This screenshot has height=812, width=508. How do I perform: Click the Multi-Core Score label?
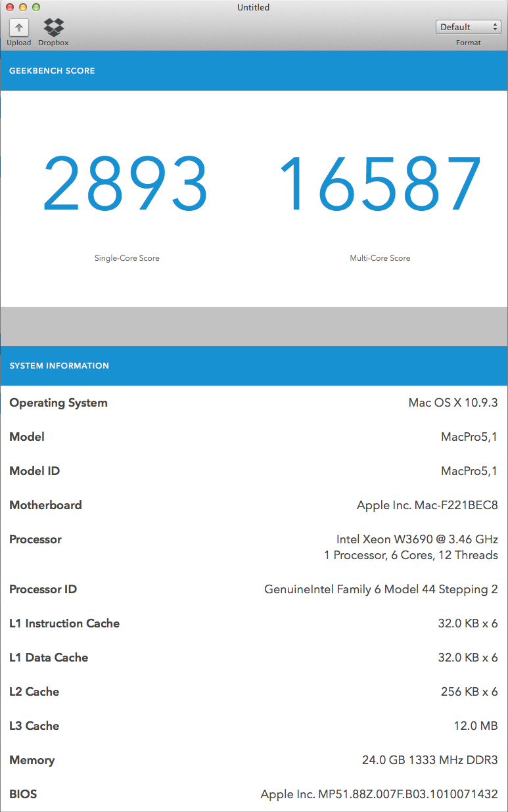pos(380,258)
